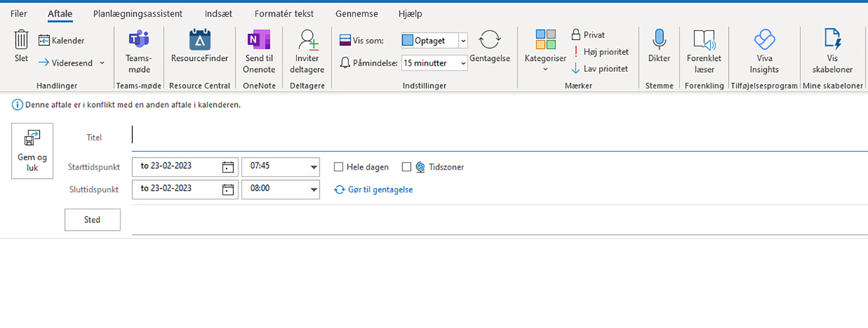
Task: Click the Gem og luk button
Action: [x=32, y=151]
